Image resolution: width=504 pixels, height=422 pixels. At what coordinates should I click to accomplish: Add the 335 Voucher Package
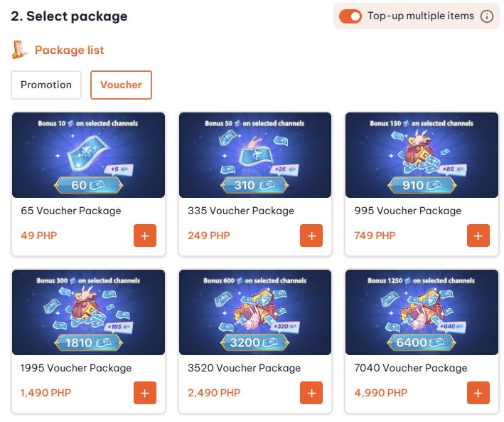click(x=311, y=236)
